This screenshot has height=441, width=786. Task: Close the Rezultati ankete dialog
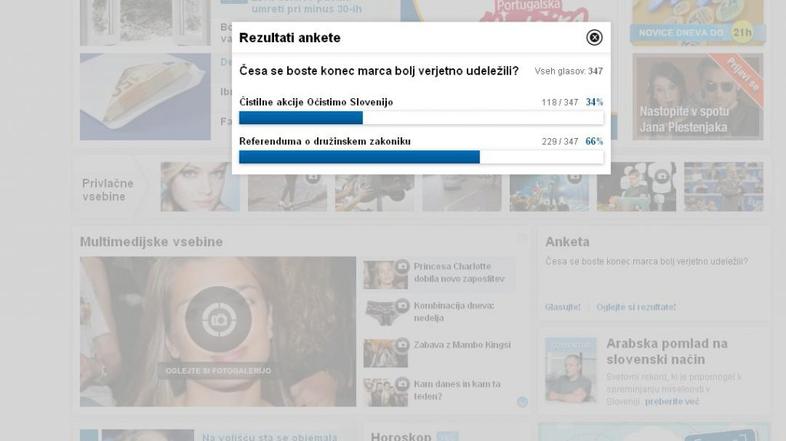(x=594, y=38)
